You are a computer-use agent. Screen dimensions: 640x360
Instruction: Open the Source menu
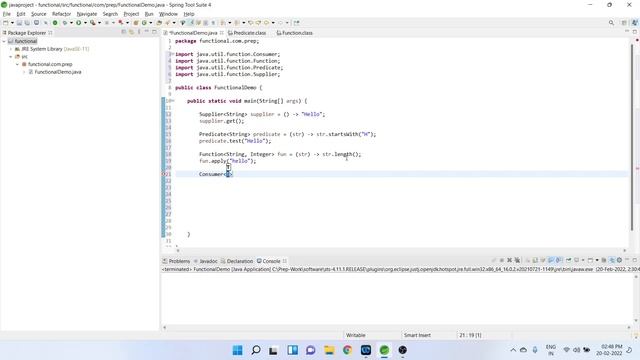click(38, 14)
